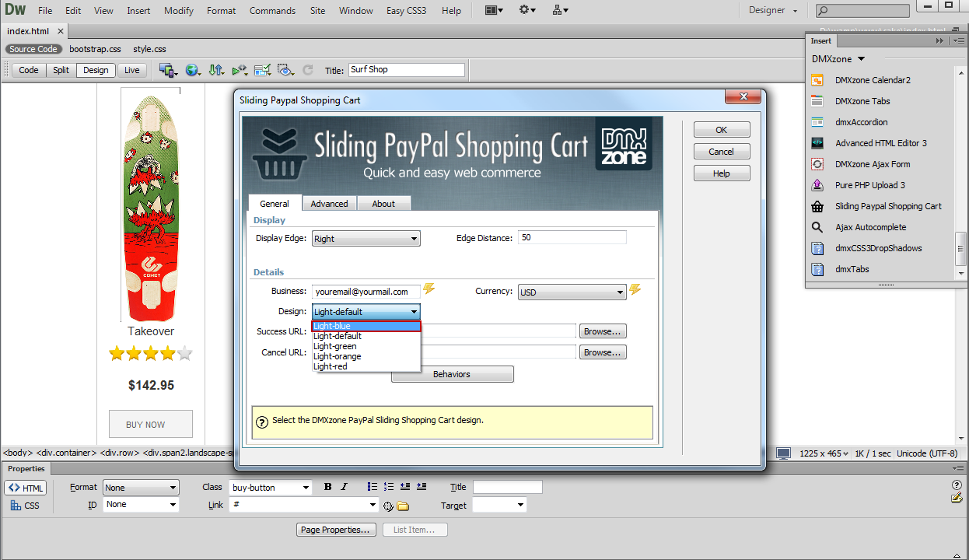Open DMXzone category dropdown in Insert panel

point(838,59)
